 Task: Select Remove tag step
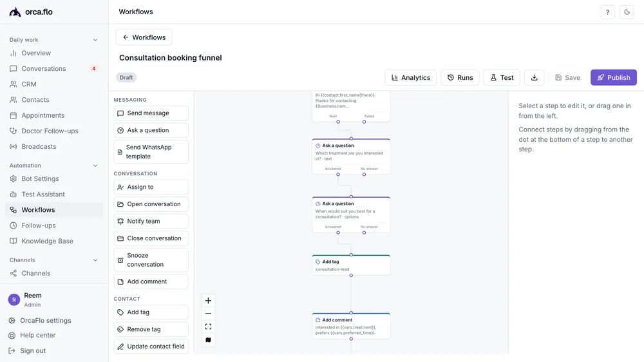[151, 329]
